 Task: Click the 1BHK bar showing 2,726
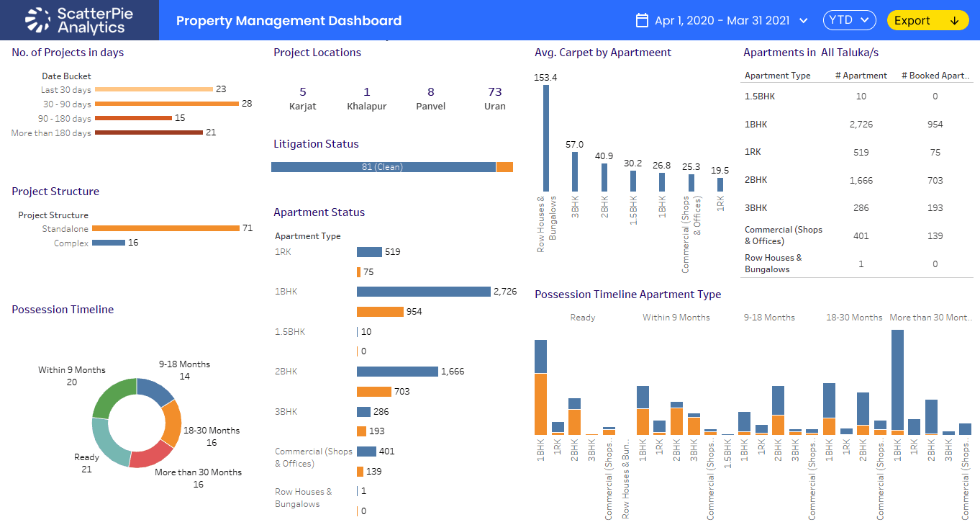pyautogui.click(x=421, y=291)
